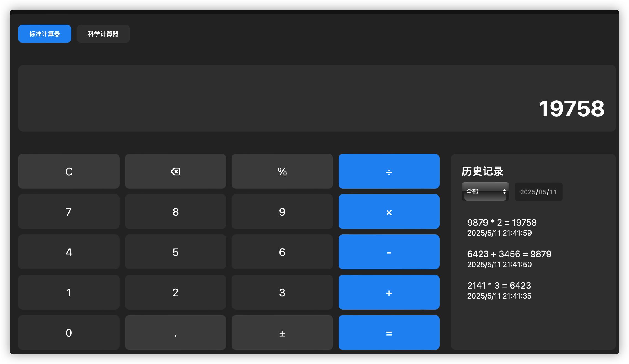The image size is (629, 364).
Task: Click the stepper arrows on the filter selector
Action: tap(504, 191)
